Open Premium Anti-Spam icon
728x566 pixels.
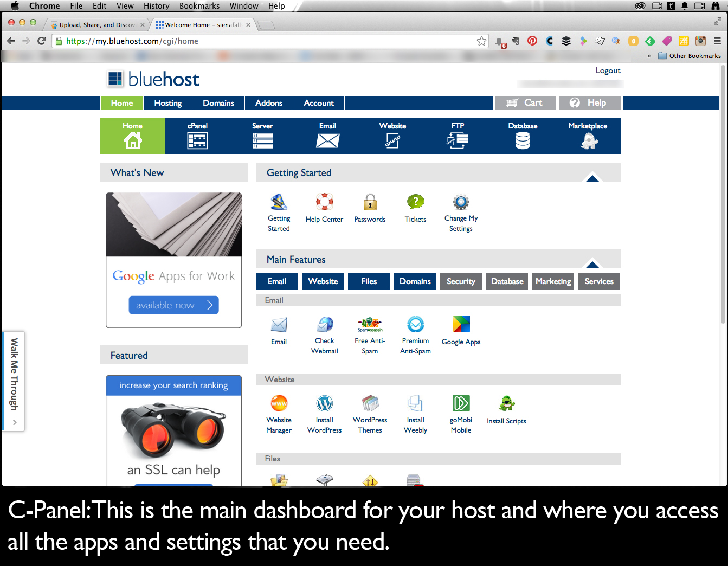tap(415, 324)
